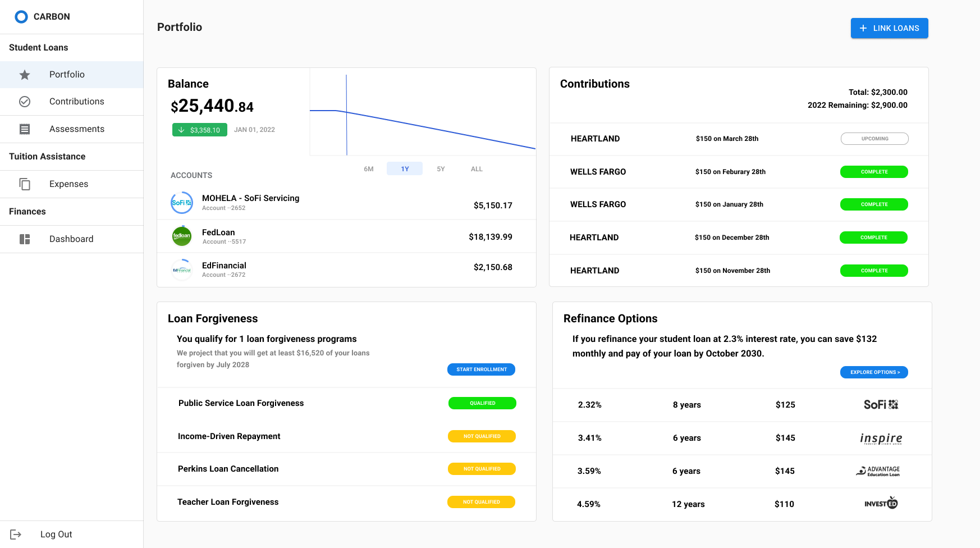Select the 6M chart range
Viewport: 980px width, 548px height.
pos(369,169)
